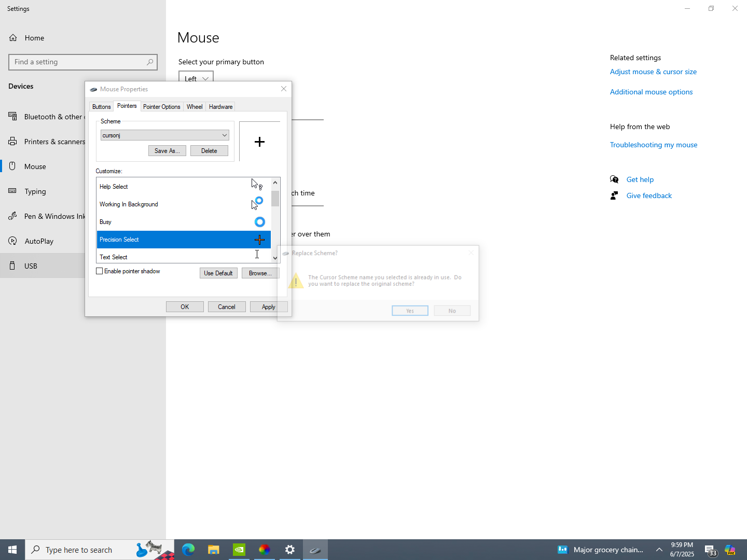747x560 pixels.
Task: Open File Explorer from taskbar
Action: pos(214,550)
